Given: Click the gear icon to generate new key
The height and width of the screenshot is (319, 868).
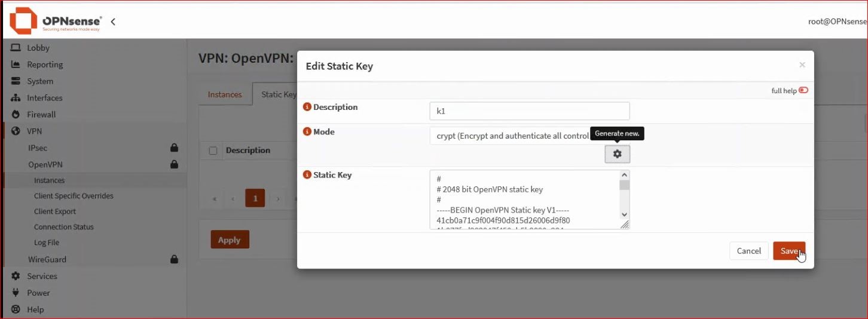Looking at the screenshot, I should tap(617, 154).
